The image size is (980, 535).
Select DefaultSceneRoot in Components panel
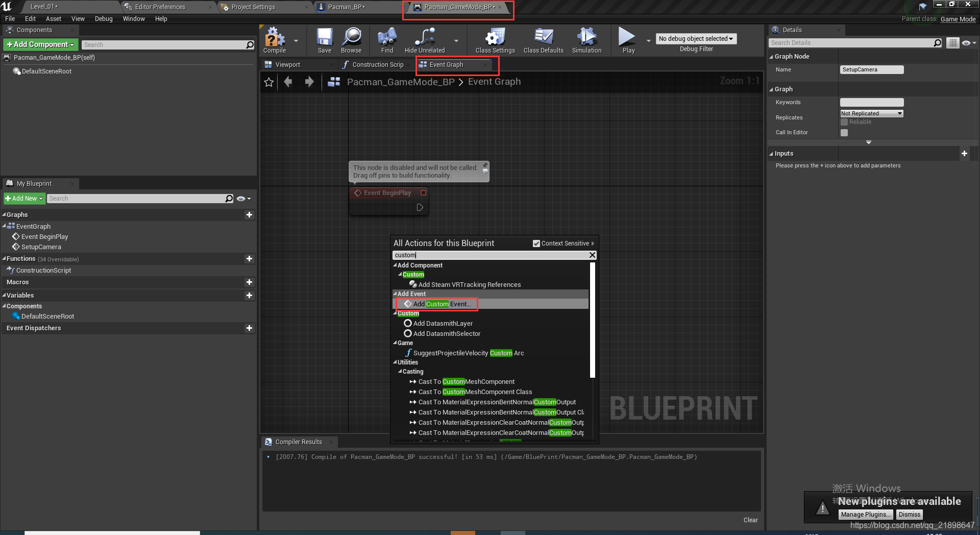pos(46,71)
